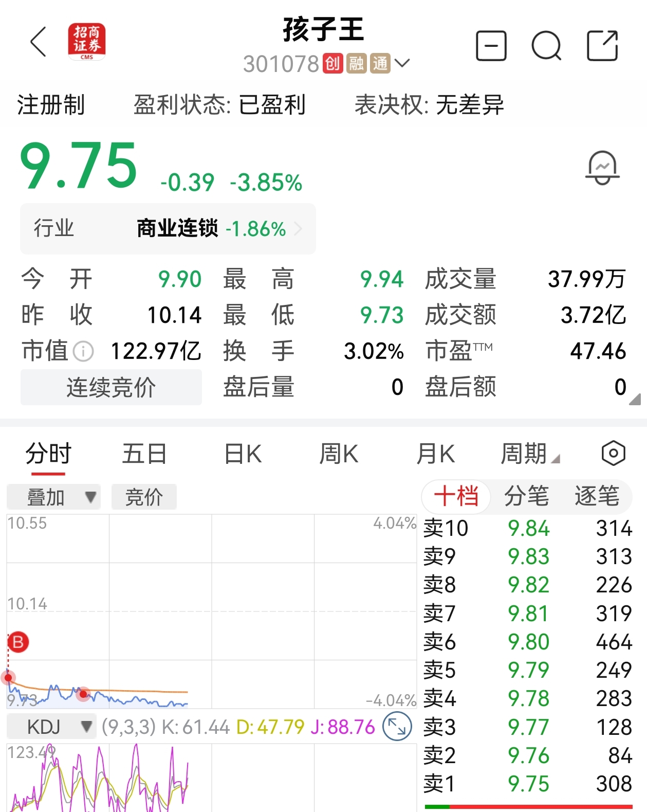Expand the stock code dropdown chevron
The height and width of the screenshot is (812, 647).
(x=402, y=64)
